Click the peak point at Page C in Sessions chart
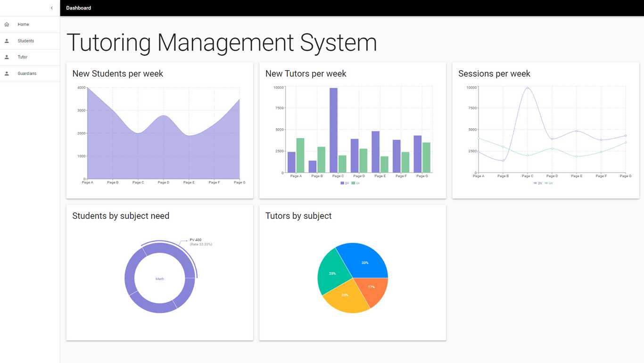This screenshot has height=363, width=644. pyautogui.click(x=528, y=88)
